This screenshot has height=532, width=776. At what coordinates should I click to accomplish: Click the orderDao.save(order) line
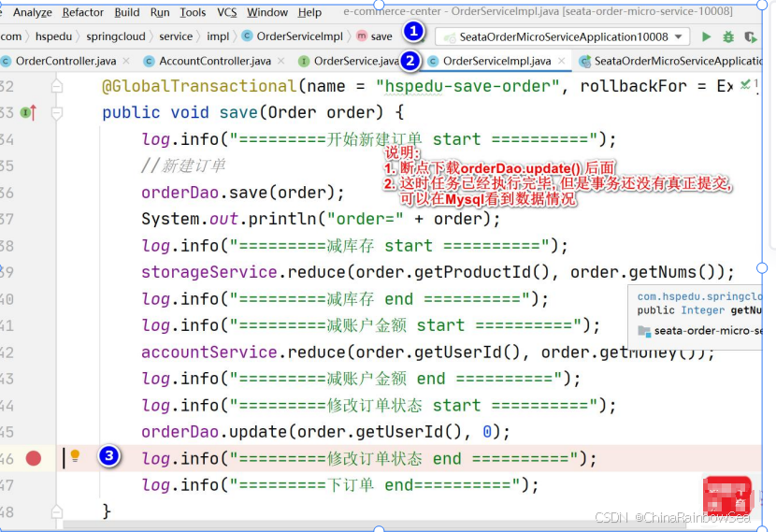coord(242,193)
